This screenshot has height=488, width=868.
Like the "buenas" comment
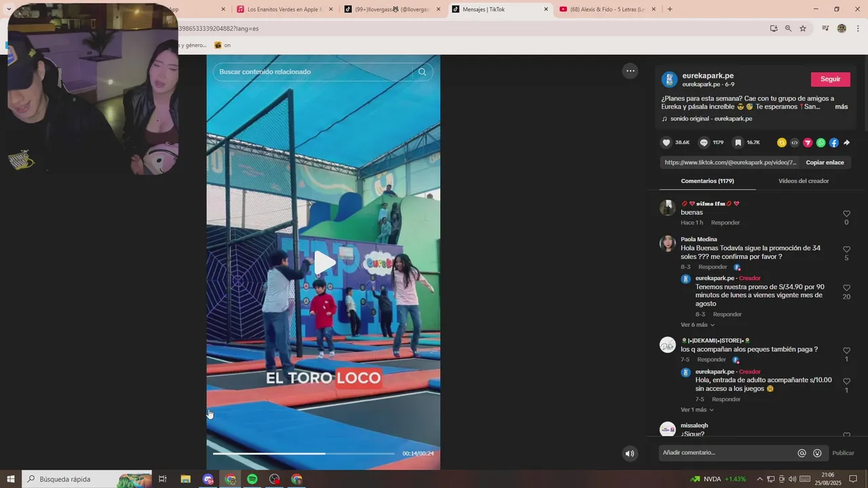pos(846,213)
